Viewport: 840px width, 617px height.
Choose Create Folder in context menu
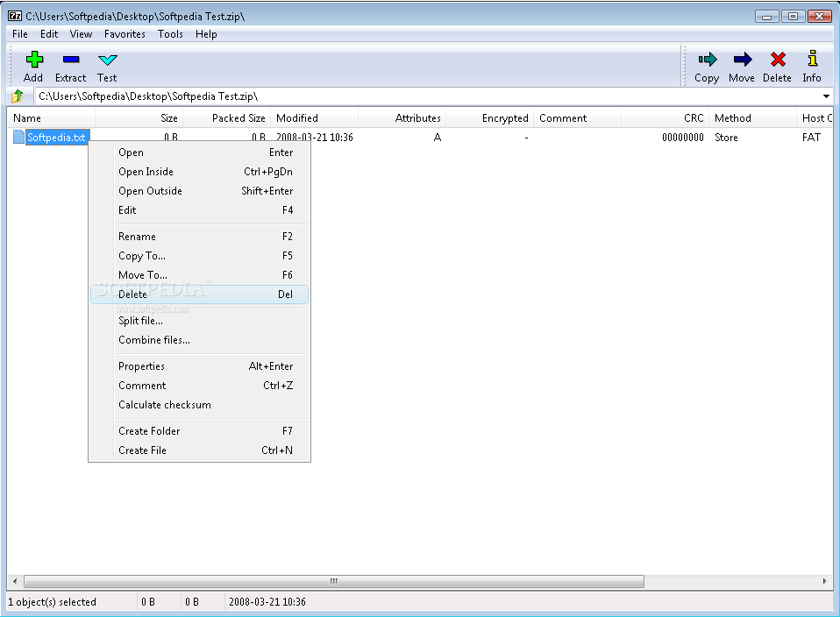(199, 431)
